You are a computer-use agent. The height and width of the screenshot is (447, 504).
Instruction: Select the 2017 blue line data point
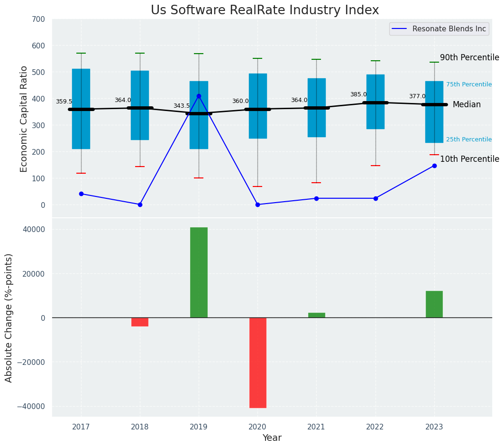(x=81, y=194)
